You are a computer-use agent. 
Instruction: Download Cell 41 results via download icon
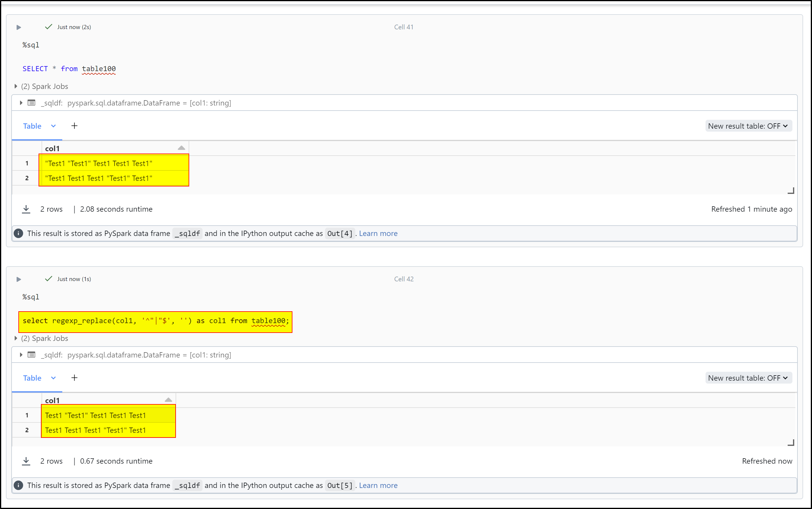point(26,209)
